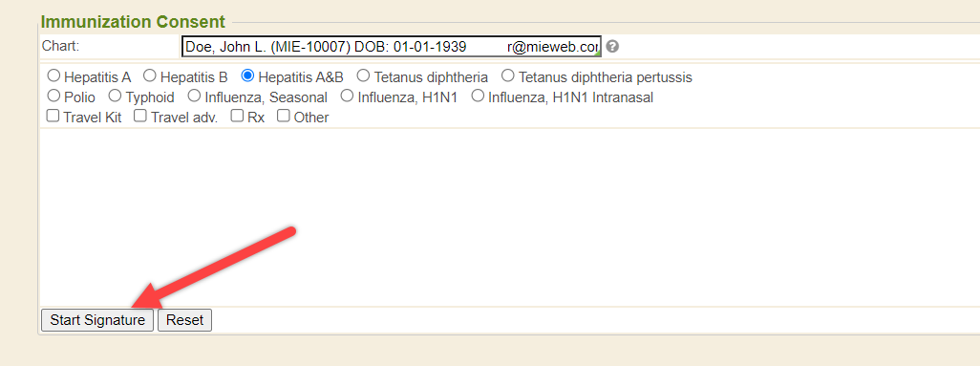Select Influenza, H1N1 Intranasal option

coord(478,97)
